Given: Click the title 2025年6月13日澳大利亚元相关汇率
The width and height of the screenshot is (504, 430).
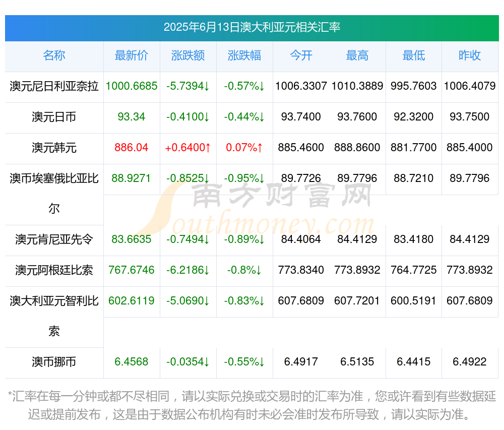Looking at the screenshot, I should click(251, 27).
